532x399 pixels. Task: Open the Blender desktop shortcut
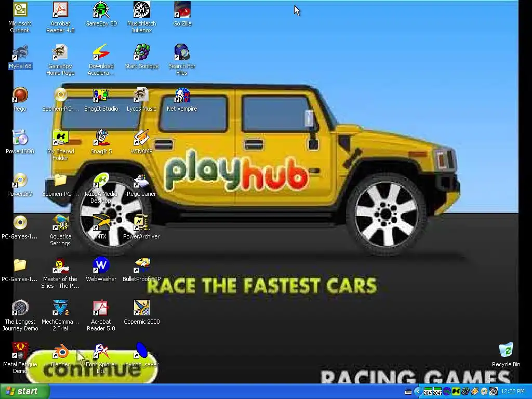[x=60, y=355]
